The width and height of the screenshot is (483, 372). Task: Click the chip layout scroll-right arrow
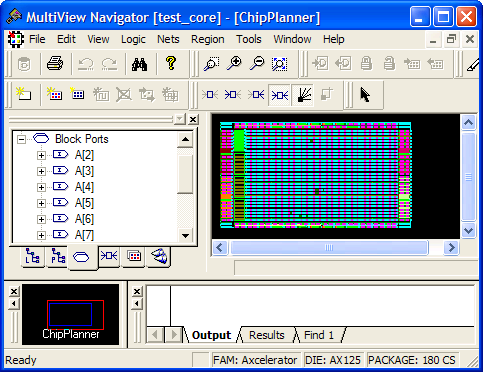[x=451, y=247]
